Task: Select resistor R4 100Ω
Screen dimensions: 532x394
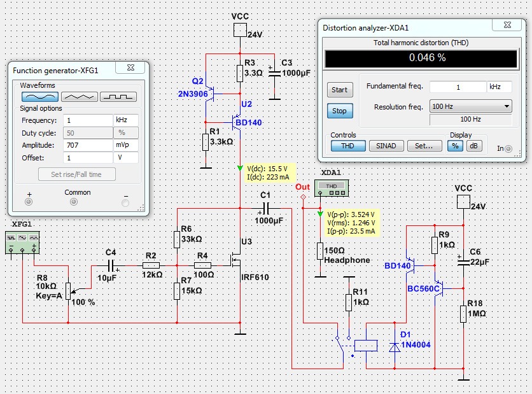Action: 202,265
